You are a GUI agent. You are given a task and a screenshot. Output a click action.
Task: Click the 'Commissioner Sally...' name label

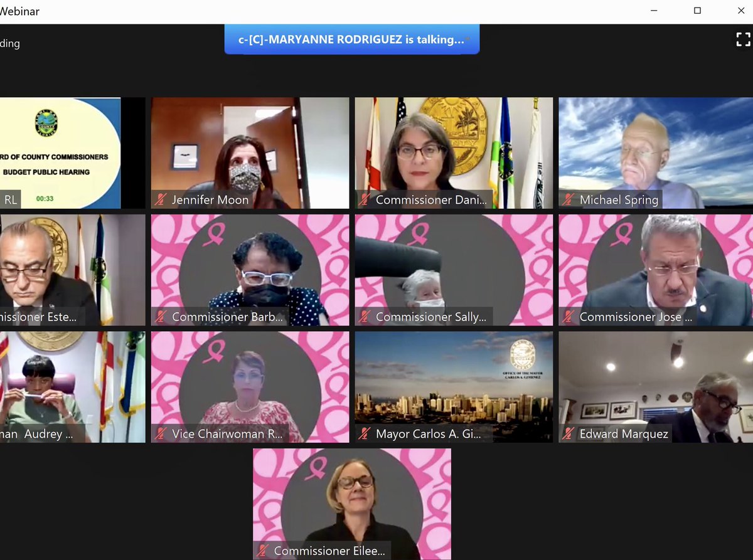point(431,317)
